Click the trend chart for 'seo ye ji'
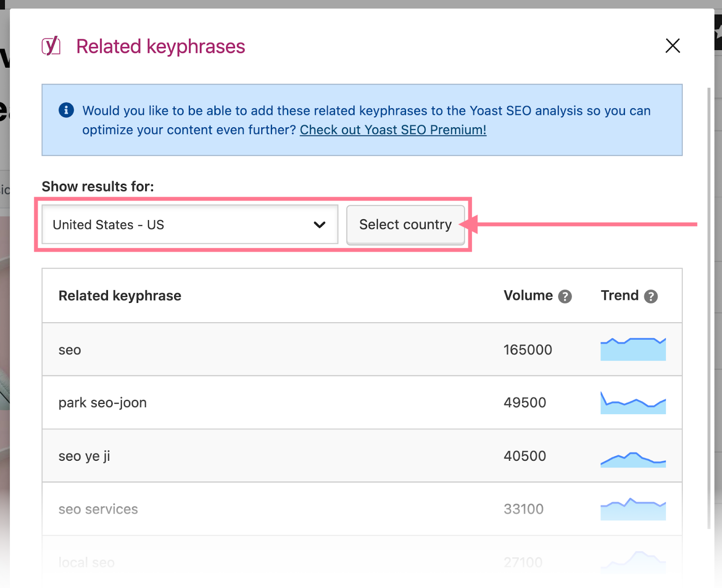 [633, 459]
